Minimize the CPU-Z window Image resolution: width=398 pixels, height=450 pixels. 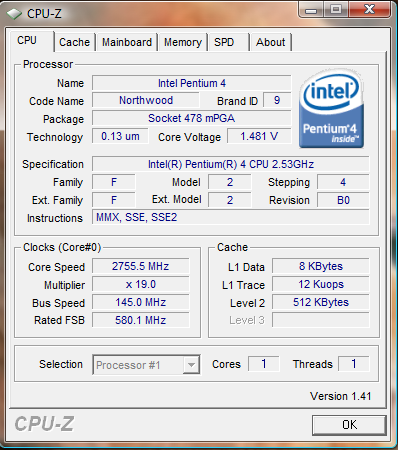click(x=311, y=9)
